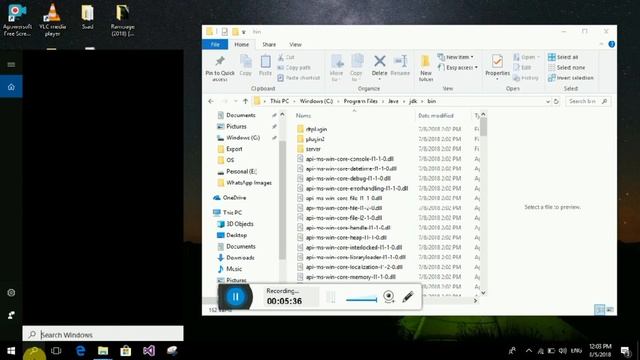Select 3D Objects under This PC
Image resolution: width=640 pixels, height=360 pixels.
pyautogui.click(x=240, y=224)
